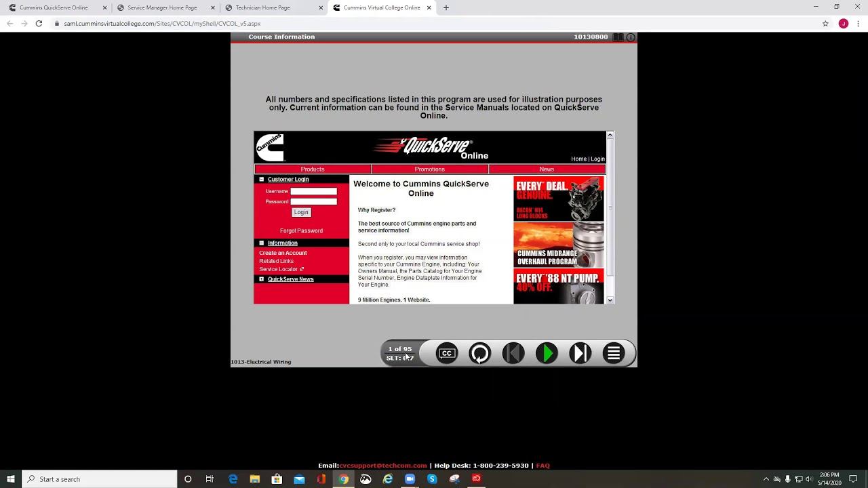This screenshot has width=868, height=488.
Task: Click the scroll up arrow of embedded page
Action: [610, 136]
